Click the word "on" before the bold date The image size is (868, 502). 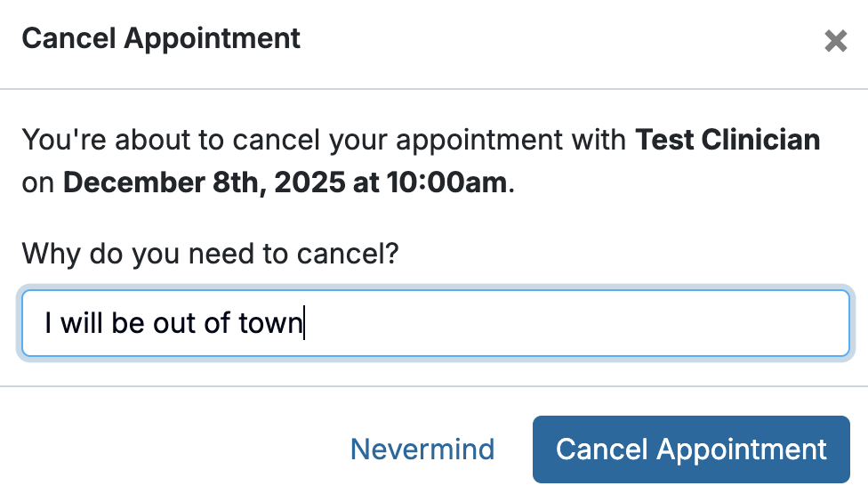38,184
